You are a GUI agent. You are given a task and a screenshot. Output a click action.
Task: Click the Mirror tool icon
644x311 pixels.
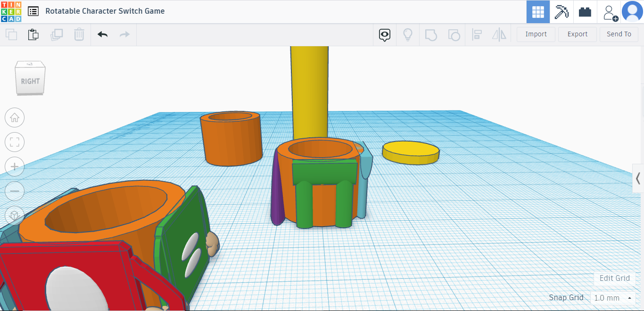[x=499, y=34]
